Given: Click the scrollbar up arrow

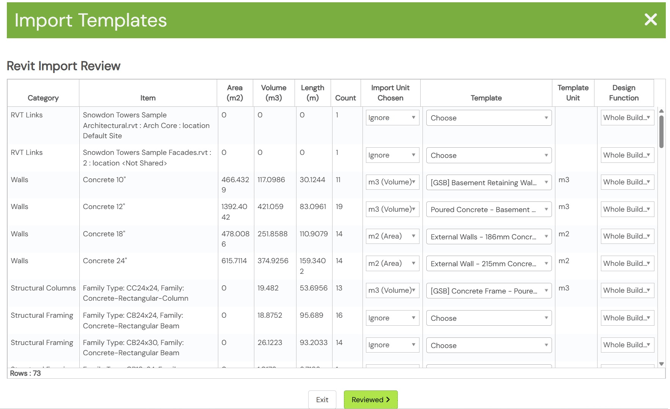Looking at the screenshot, I should (x=661, y=111).
